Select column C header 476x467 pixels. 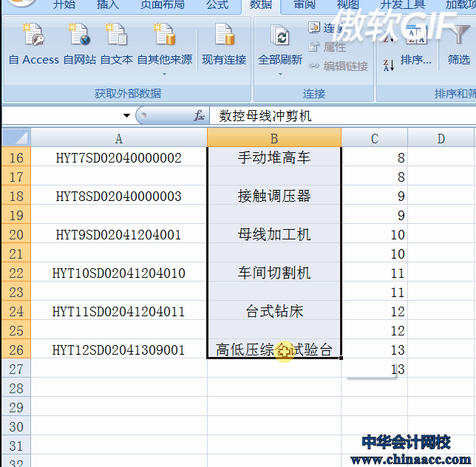tap(374, 138)
